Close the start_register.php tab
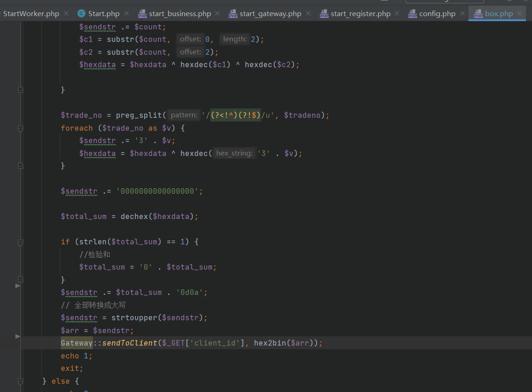This screenshot has width=532, height=392. click(x=397, y=13)
